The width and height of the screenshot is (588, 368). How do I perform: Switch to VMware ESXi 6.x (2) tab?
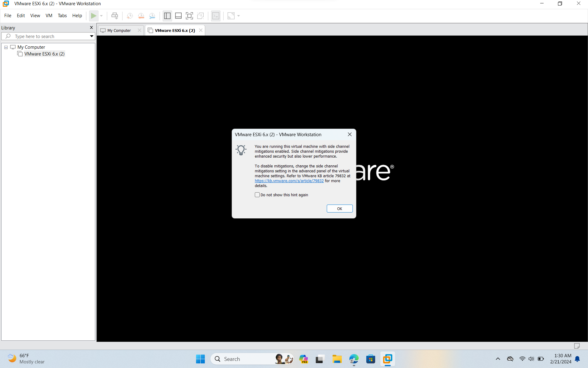click(175, 30)
